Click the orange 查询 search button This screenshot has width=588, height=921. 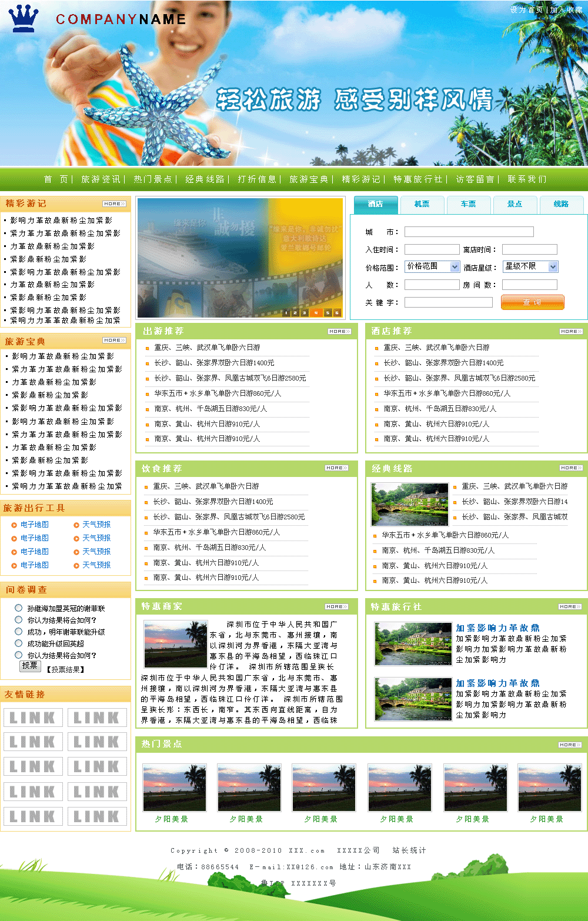pyautogui.click(x=532, y=302)
